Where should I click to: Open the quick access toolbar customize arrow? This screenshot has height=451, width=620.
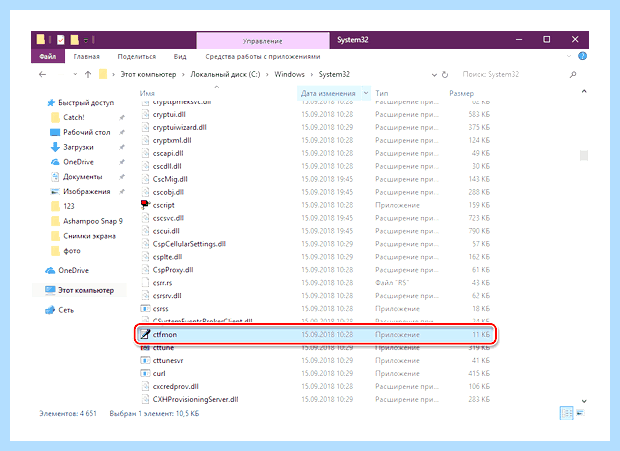pos(86,40)
